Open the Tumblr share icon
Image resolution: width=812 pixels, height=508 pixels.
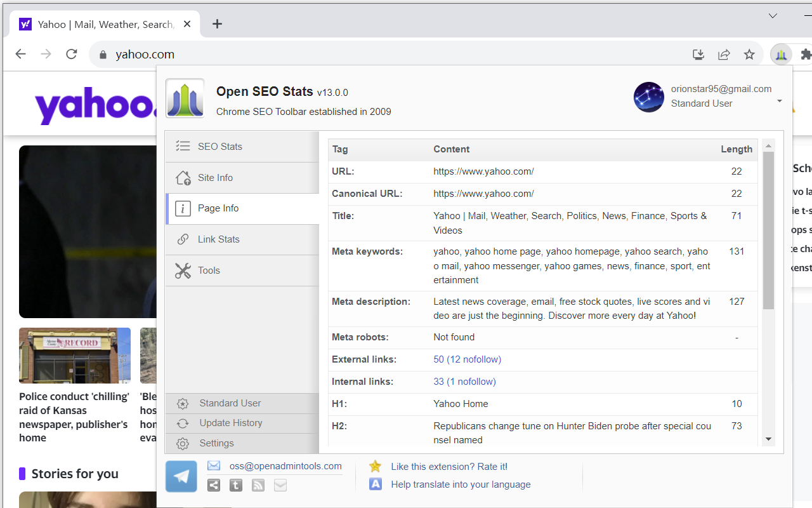235,485
